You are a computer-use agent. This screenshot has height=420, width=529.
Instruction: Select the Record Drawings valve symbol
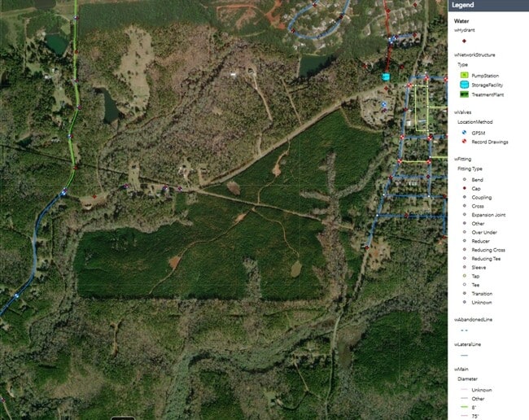463,142
